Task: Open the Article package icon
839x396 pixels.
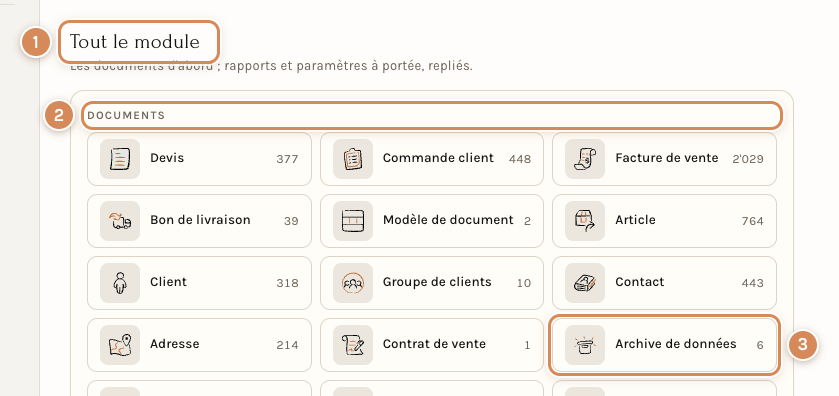Action: tap(585, 221)
